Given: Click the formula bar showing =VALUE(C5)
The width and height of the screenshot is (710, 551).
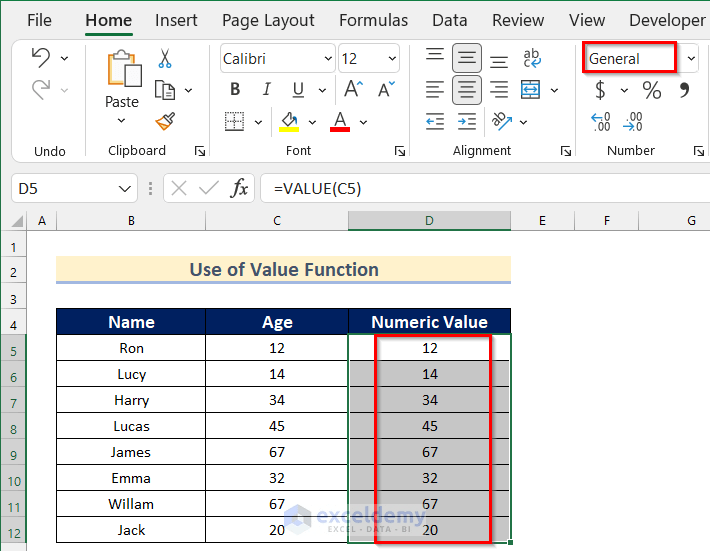Looking at the screenshot, I should click(485, 188).
